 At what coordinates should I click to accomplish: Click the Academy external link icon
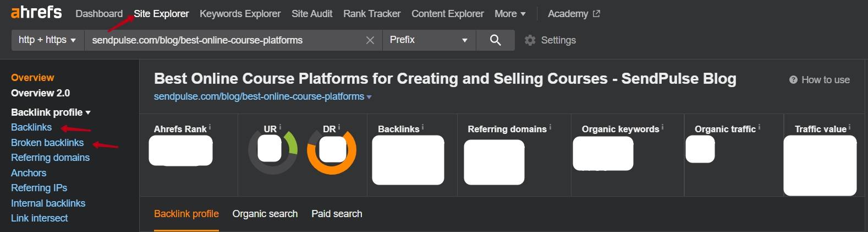point(596,14)
